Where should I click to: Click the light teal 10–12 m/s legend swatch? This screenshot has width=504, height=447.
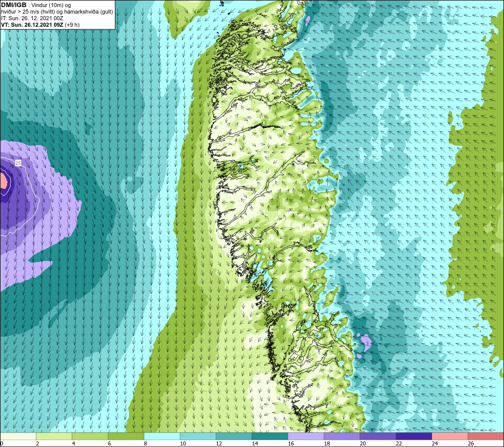pyautogui.click(x=198, y=436)
